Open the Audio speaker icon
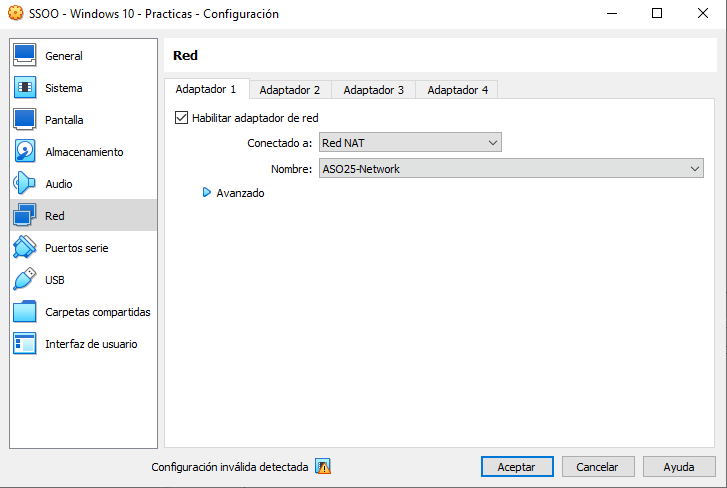 coord(25,184)
